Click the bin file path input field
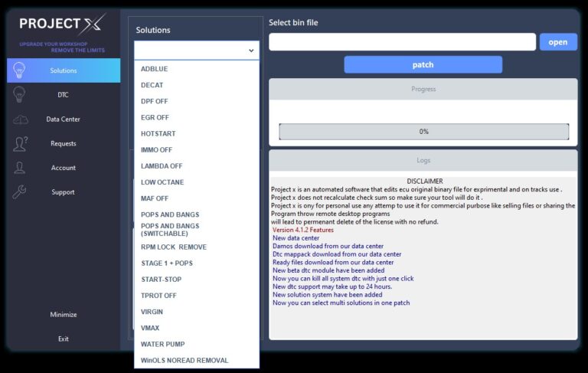This screenshot has width=588, height=373. [402, 42]
